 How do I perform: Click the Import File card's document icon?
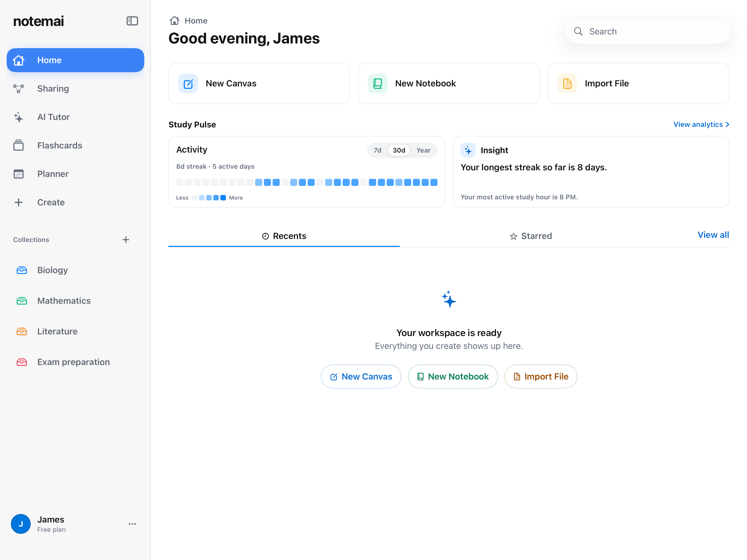click(567, 83)
